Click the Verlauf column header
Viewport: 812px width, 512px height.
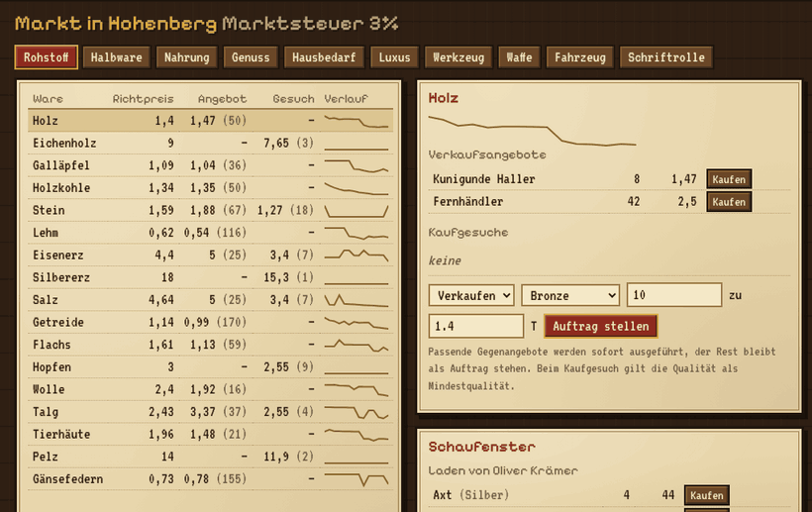coord(346,99)
